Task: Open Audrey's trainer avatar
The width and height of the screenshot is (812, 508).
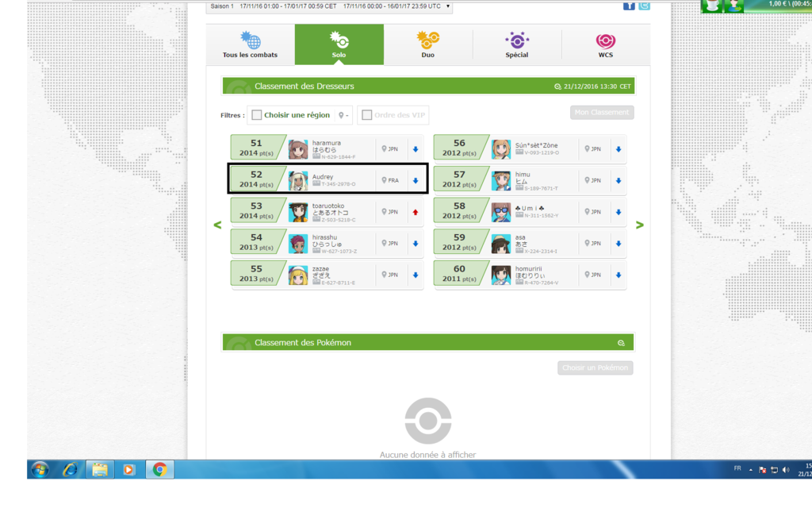Action: point(298,181)
